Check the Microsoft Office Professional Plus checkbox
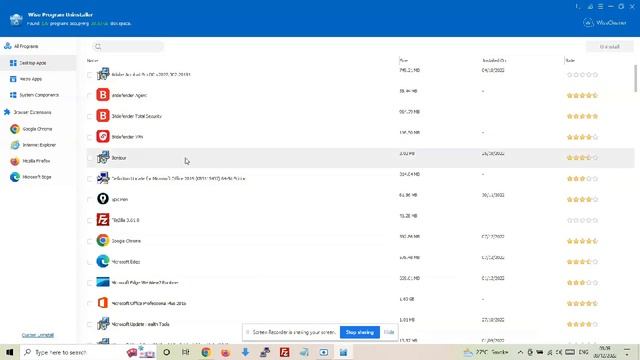 click(x=89, y=304)
